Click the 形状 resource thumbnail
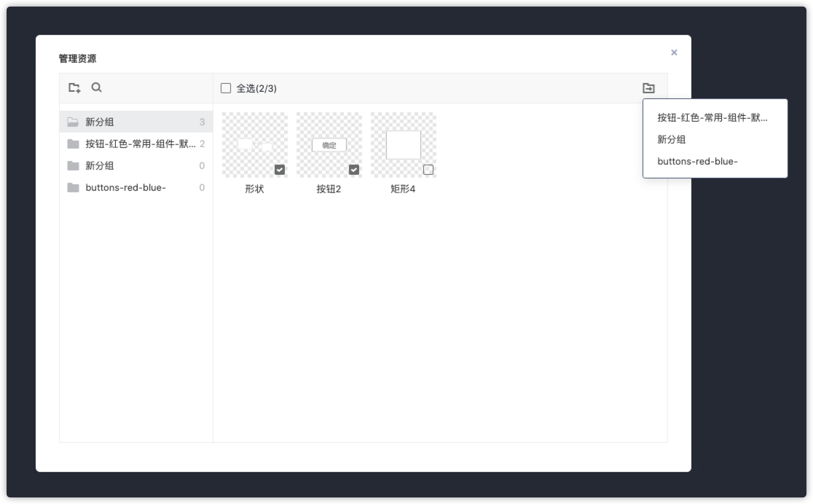 [255, 145]
